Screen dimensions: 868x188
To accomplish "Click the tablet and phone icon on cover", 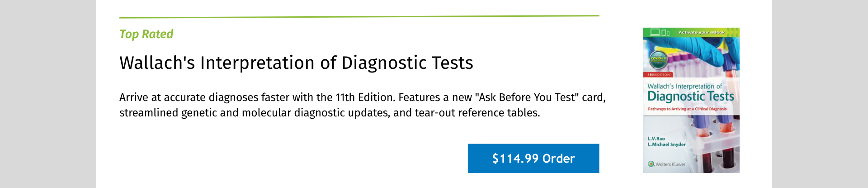I will [665, 33].
